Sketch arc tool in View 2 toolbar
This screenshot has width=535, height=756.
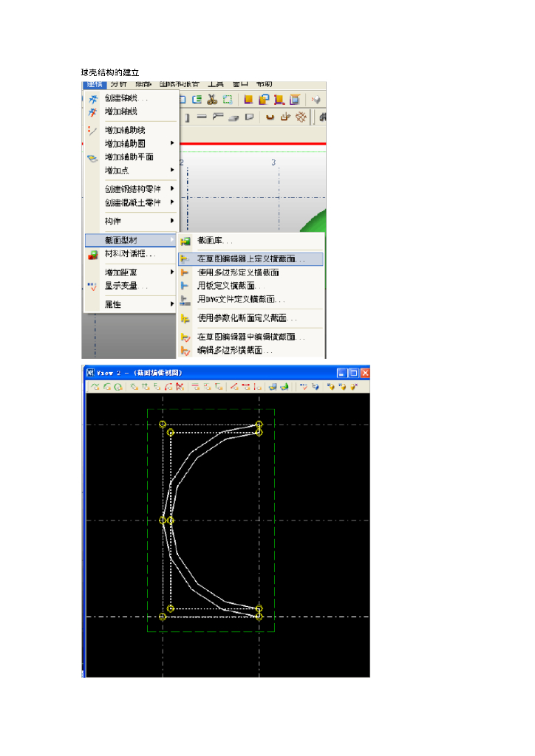(106, 387)
